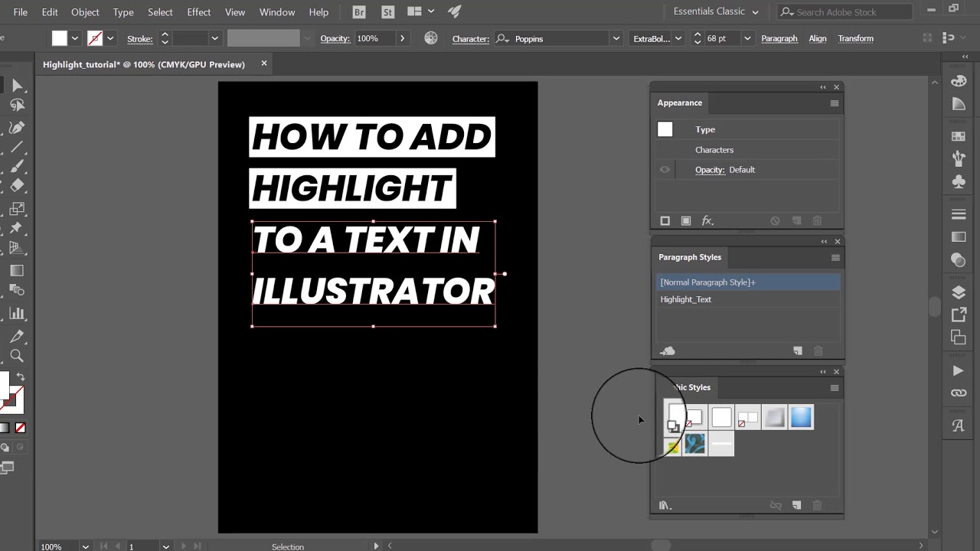980x551 pixels.
Task: Switch to the Highlight_tutorial document tab
Action: pyautogui.click(x=144, y=64)
